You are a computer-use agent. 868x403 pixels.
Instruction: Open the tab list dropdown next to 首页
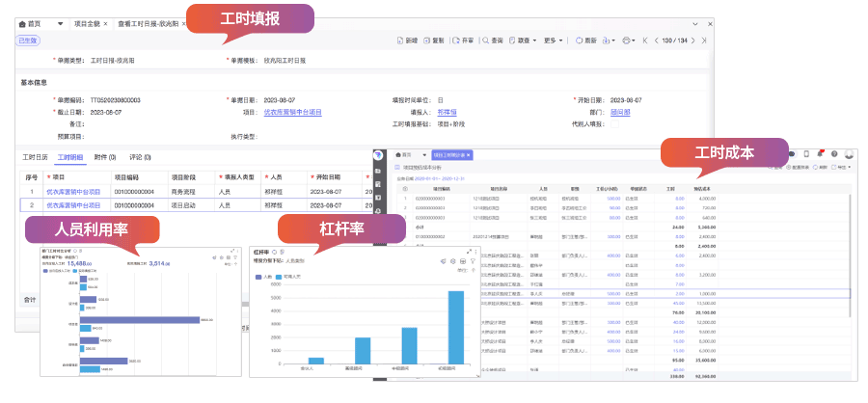coord(61,22)
